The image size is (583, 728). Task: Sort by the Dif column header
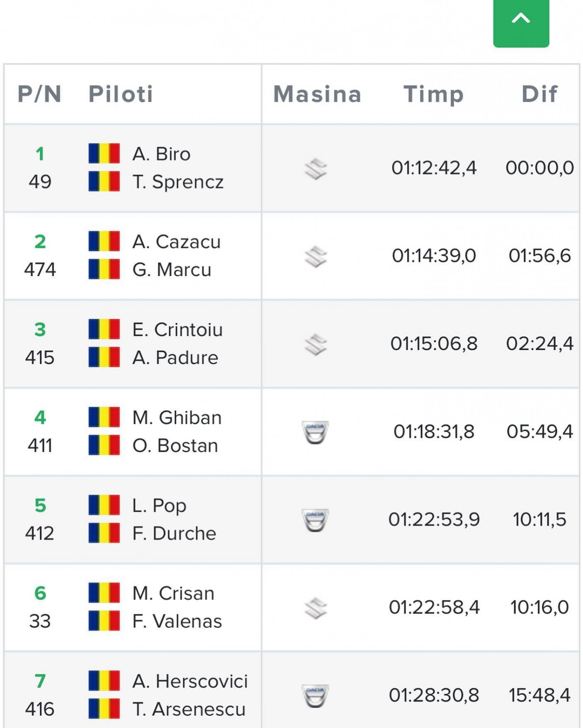[x=539, y=94]
